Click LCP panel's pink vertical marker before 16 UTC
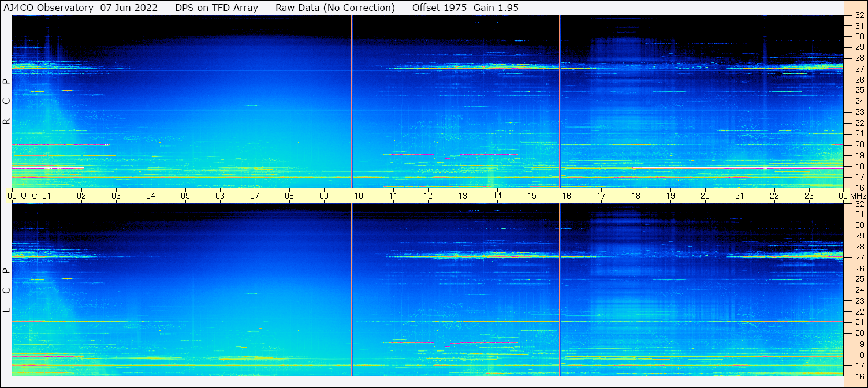The image size is (868, 388). point(560,290)
